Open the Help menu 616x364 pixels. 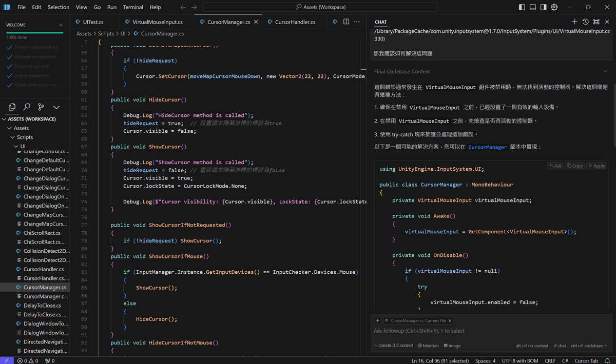tap(155, 7)
